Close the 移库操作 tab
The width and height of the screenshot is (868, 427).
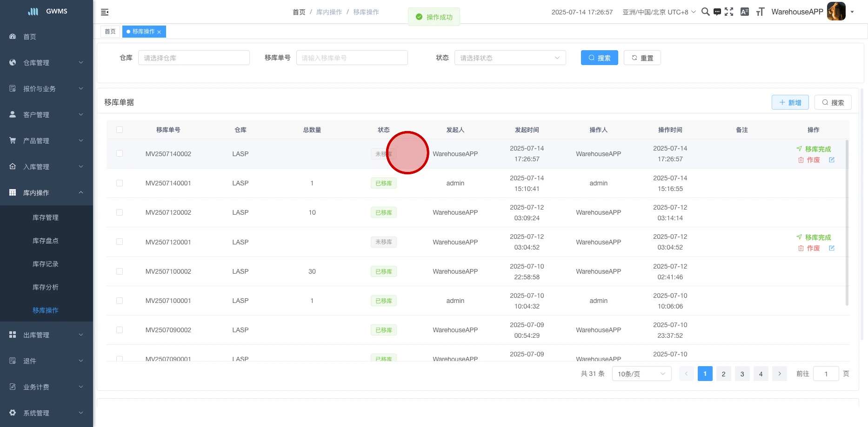point(159,32)
